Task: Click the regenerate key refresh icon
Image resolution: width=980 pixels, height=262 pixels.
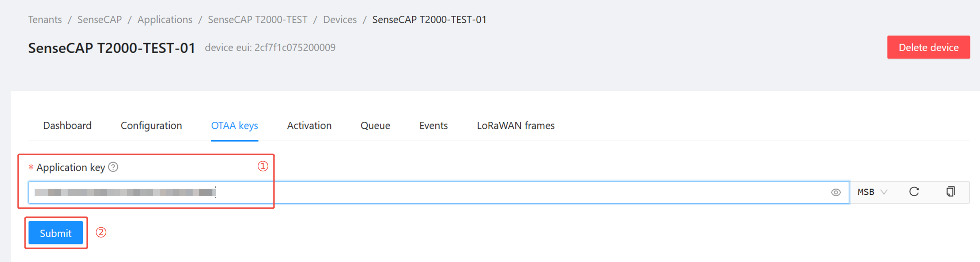Action: (914, 191)
